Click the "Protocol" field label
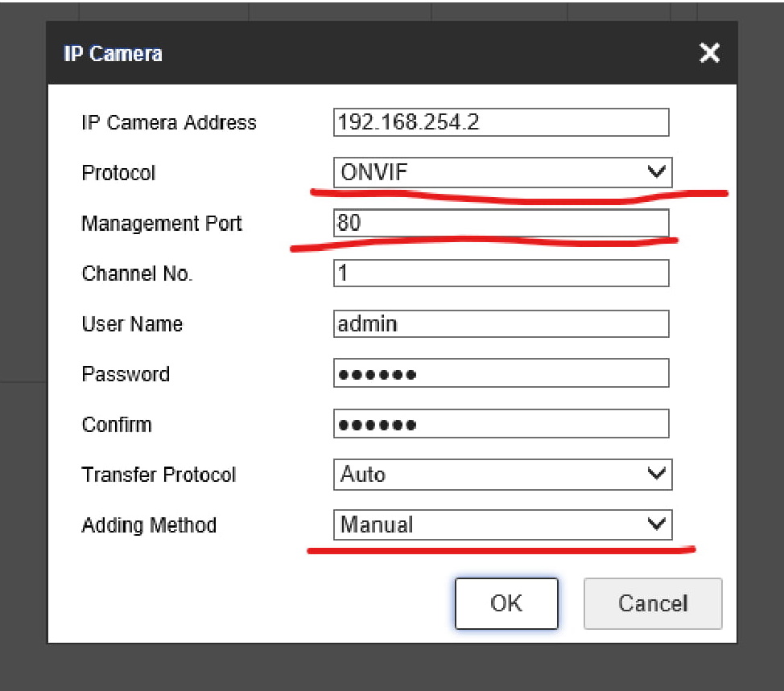 (118, 173)
